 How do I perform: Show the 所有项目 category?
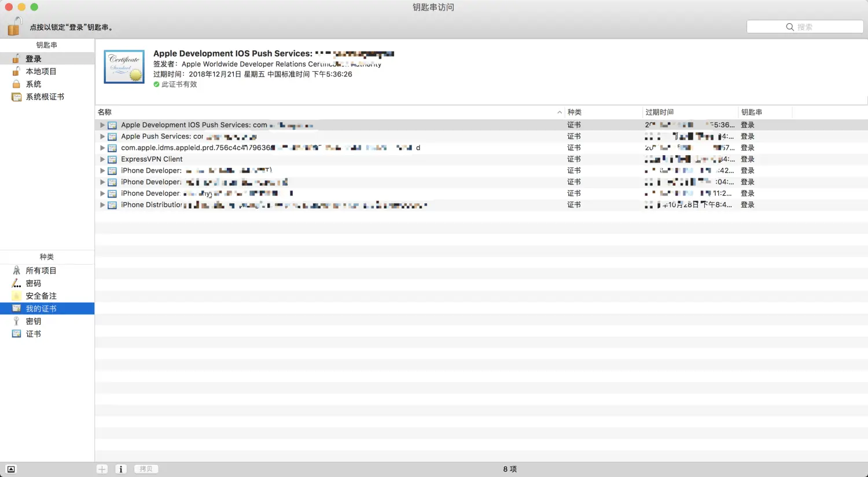[47, 270]
